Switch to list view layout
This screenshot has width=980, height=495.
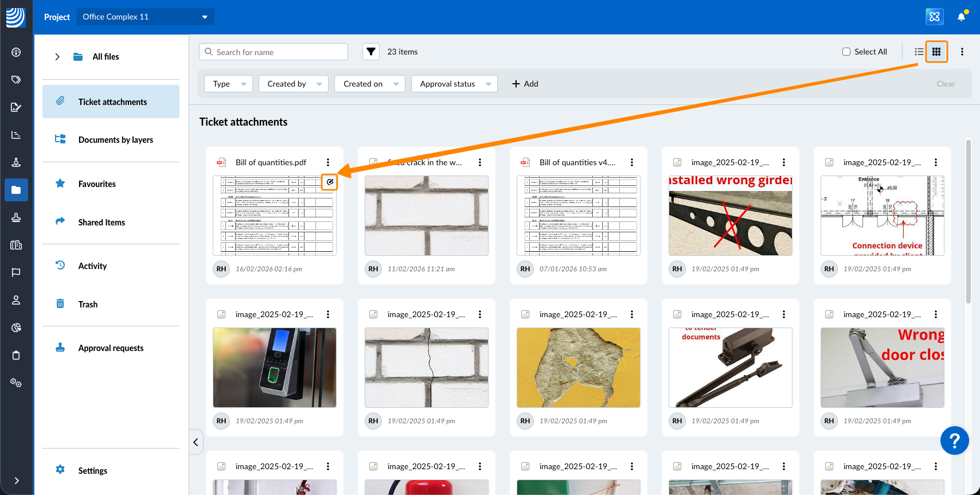click(919, 52)
